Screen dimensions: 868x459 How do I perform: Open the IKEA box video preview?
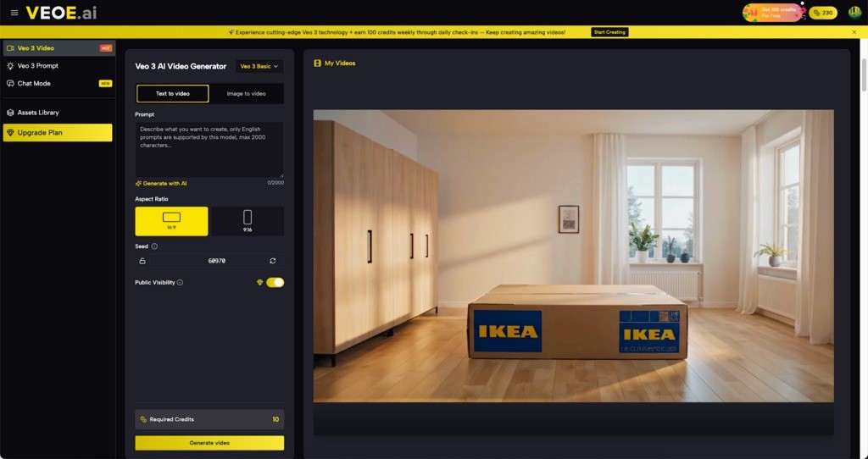[574, 256]
